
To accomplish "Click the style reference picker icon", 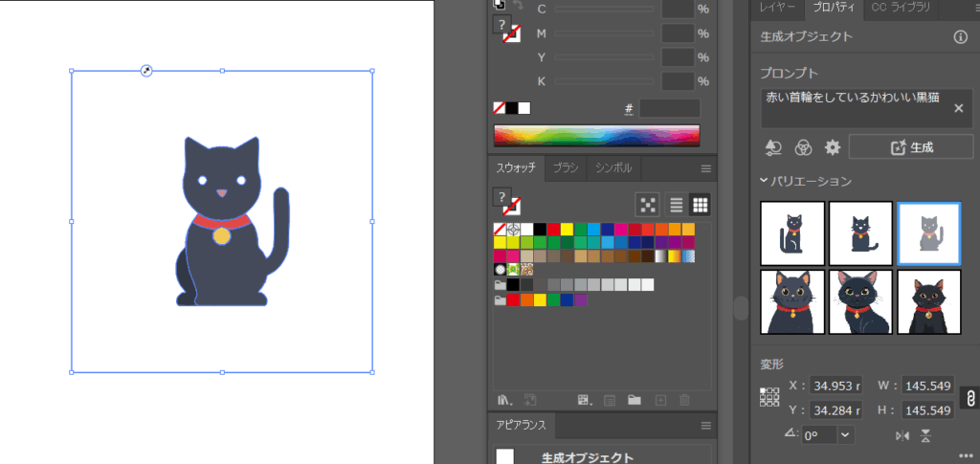I will click(x=774, y=147).
